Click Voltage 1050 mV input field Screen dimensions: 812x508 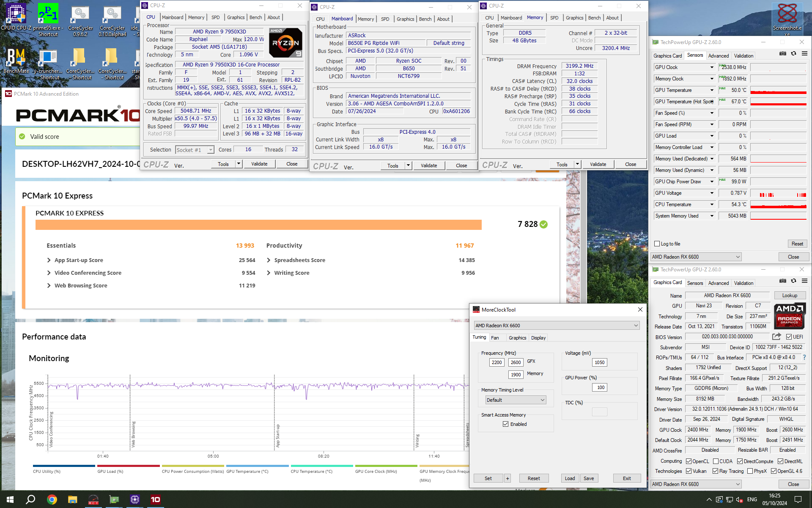(x=599, y=362)
